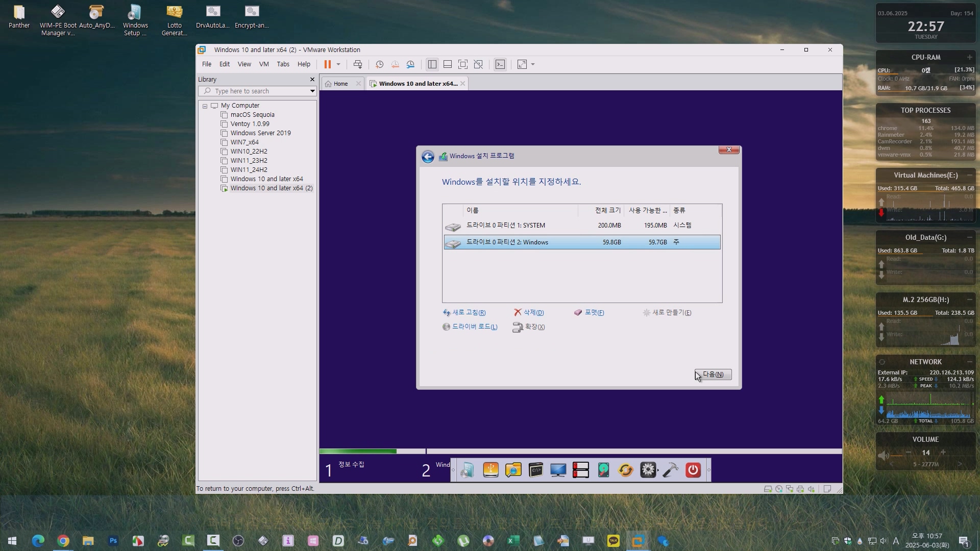The height and width of the screenshot is (551, 980).
Task: Click the stretch guest display icon
Action: (x=522, y=64)
